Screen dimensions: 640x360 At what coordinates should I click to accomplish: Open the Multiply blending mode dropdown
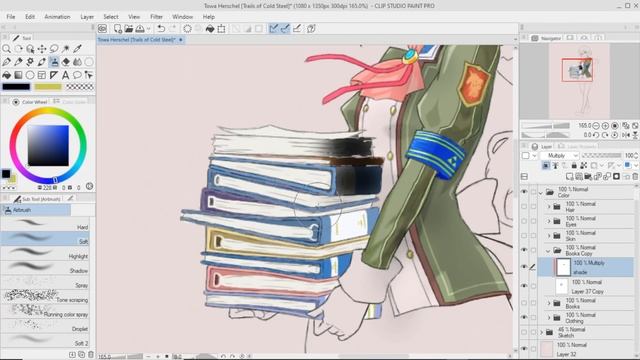pyautogui.click(x=560, y=156)
